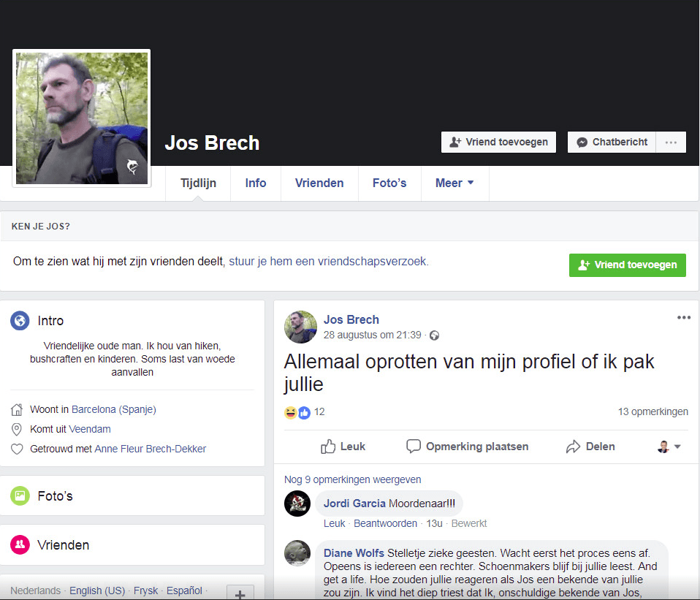
Task: Open the Vrienden profile tab
Action: [x=319, y=183]
